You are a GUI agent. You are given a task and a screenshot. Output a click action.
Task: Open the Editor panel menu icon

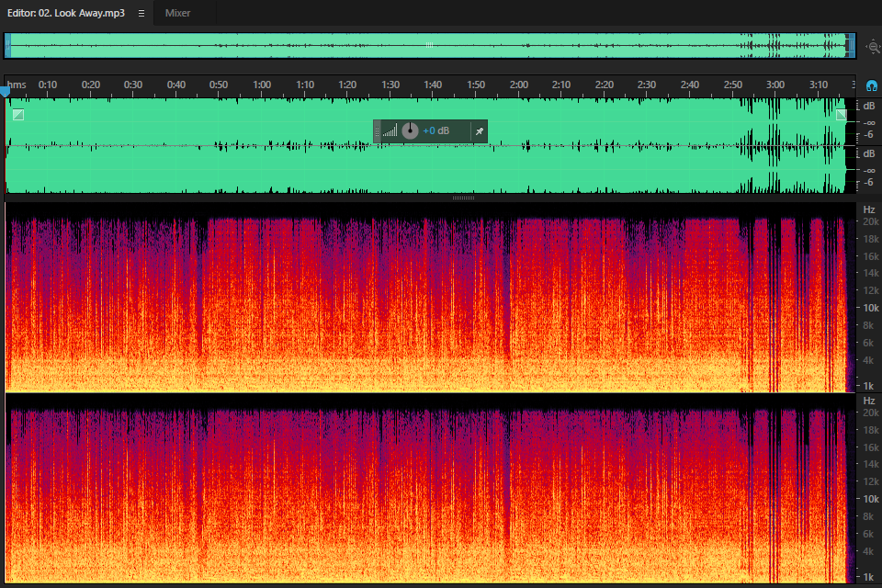[141, 14]
